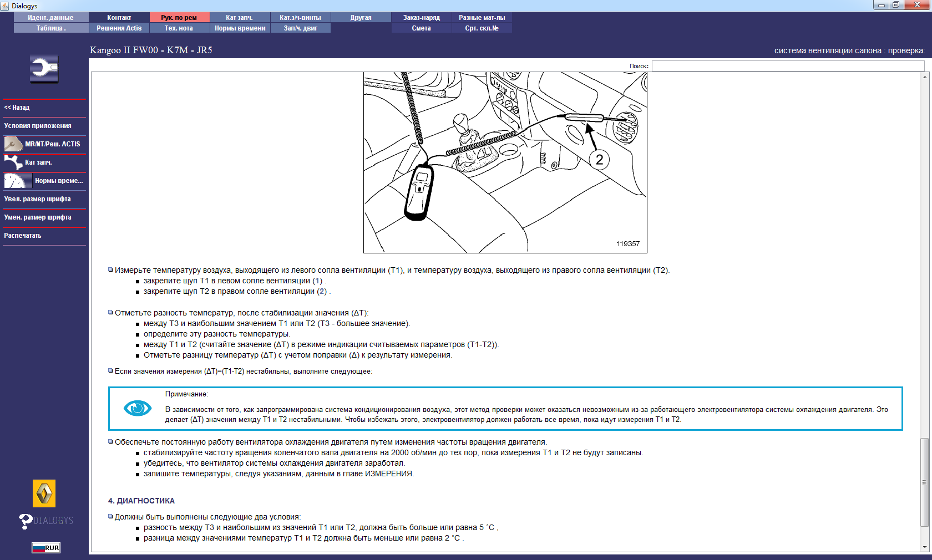Switch to Рук. по рем tab

point(179,18)
